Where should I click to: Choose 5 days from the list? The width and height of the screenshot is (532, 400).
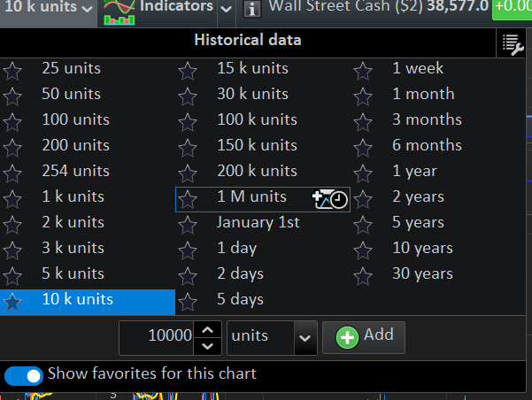240,299
